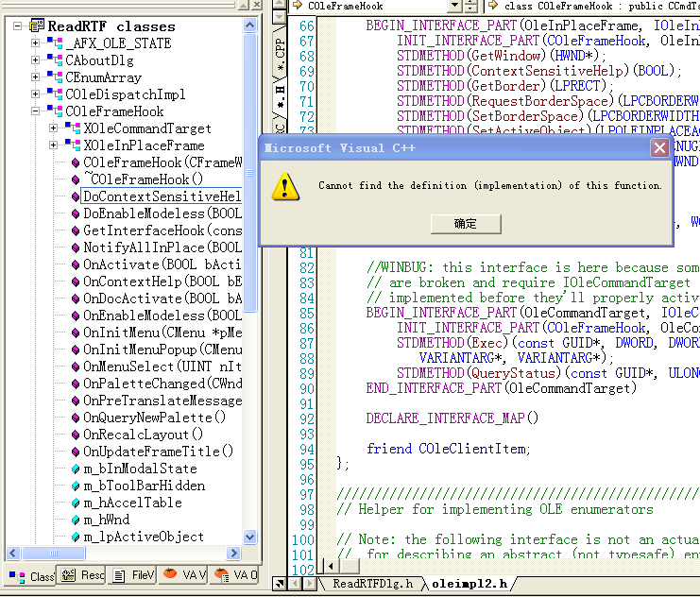Screen dimensions: 700x597
Task: Click the class tree vertical scrollbar thumb
Action: [250, 173]
